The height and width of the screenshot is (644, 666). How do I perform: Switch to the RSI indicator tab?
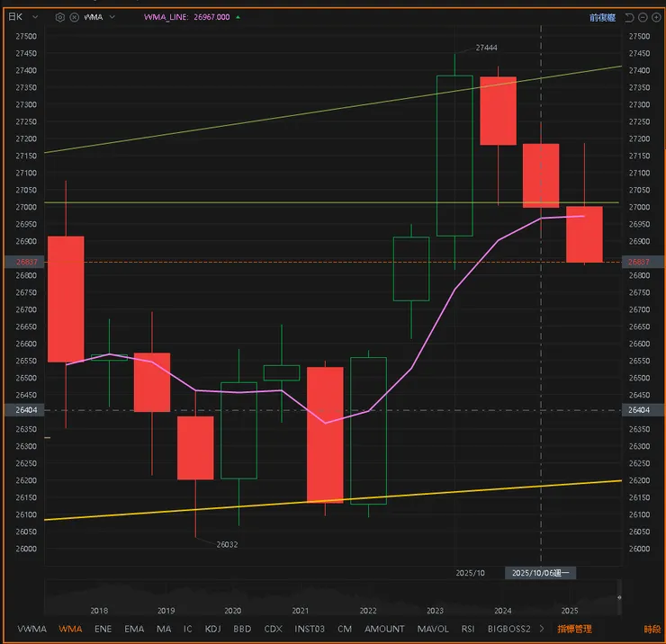click(468, 629)
